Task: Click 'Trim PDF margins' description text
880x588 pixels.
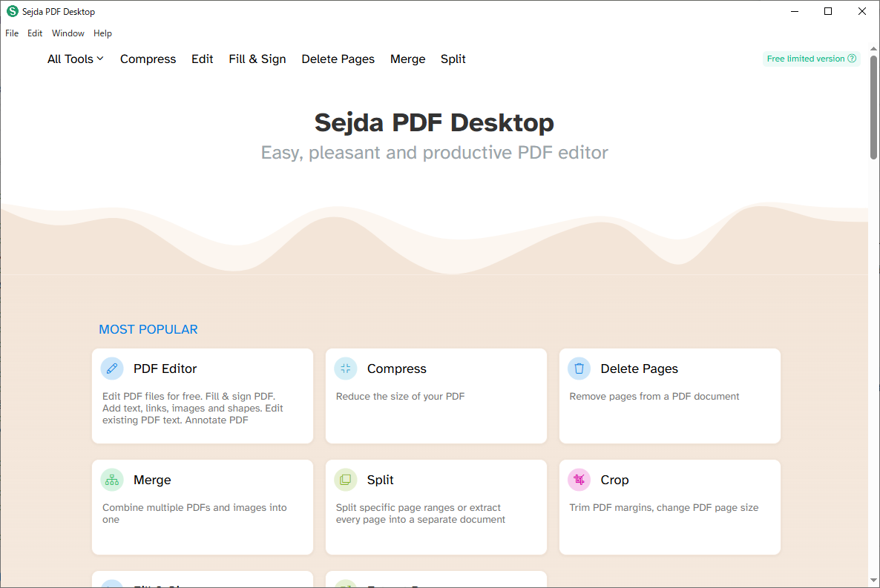Action: pos(664,507)
